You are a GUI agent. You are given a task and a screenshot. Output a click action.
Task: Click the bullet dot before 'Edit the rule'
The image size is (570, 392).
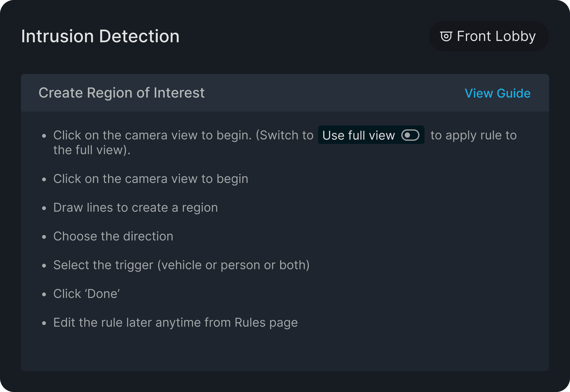pos(44,323)
